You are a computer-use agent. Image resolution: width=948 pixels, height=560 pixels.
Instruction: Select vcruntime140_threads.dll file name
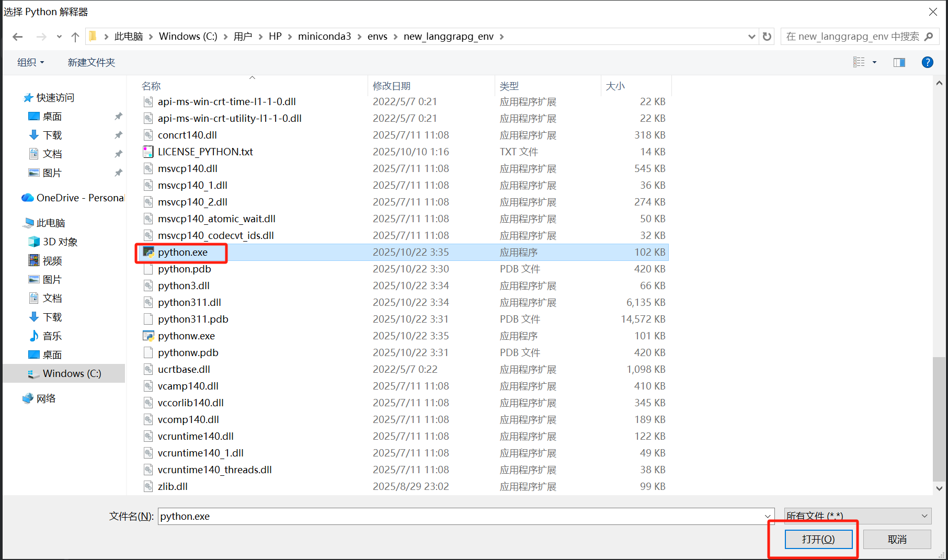215,470
